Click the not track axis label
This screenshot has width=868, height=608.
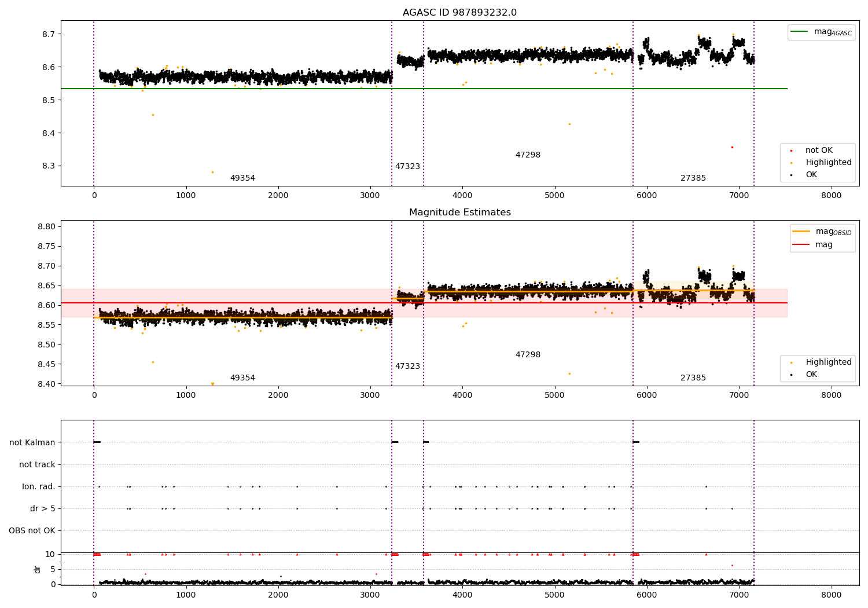click(x=37, y=465)
